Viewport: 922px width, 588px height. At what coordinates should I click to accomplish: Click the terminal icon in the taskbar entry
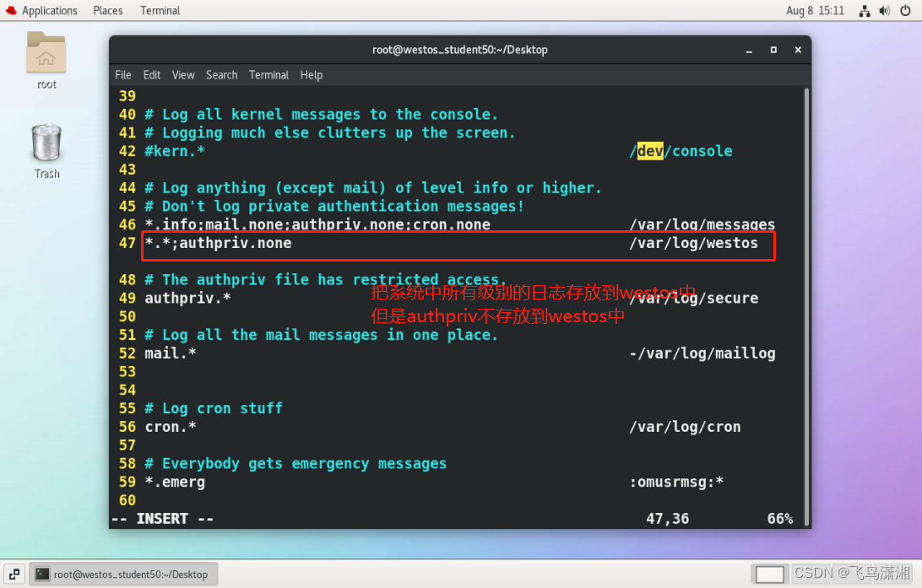pos(42,574)
